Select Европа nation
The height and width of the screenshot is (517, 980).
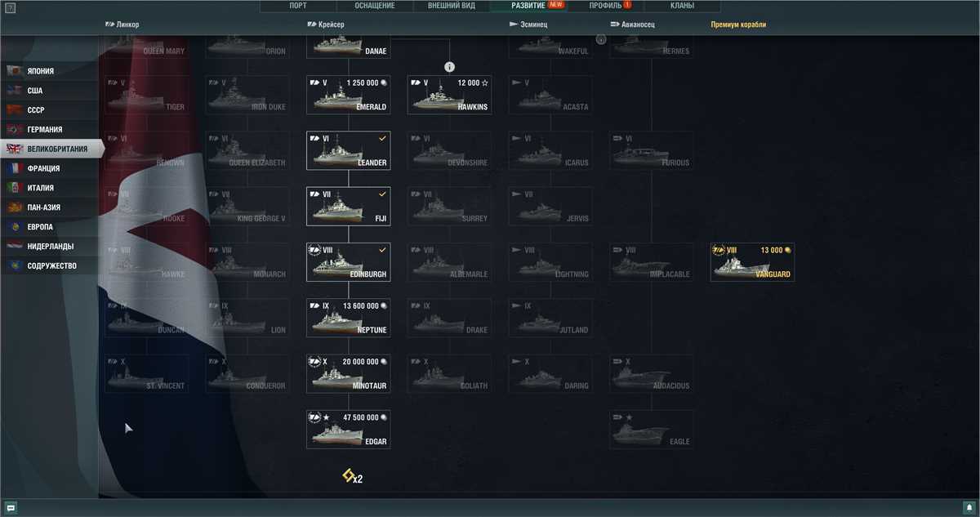pos(51,226)
